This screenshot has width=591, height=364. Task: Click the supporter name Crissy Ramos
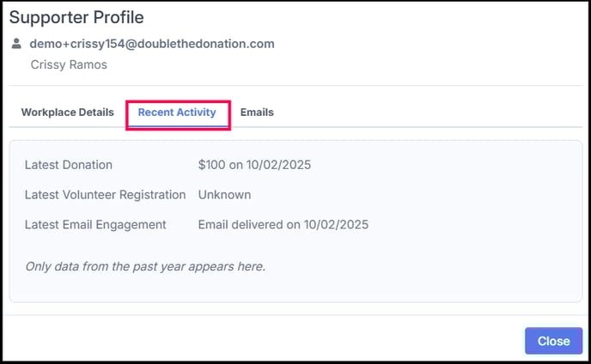pos(69,64)
